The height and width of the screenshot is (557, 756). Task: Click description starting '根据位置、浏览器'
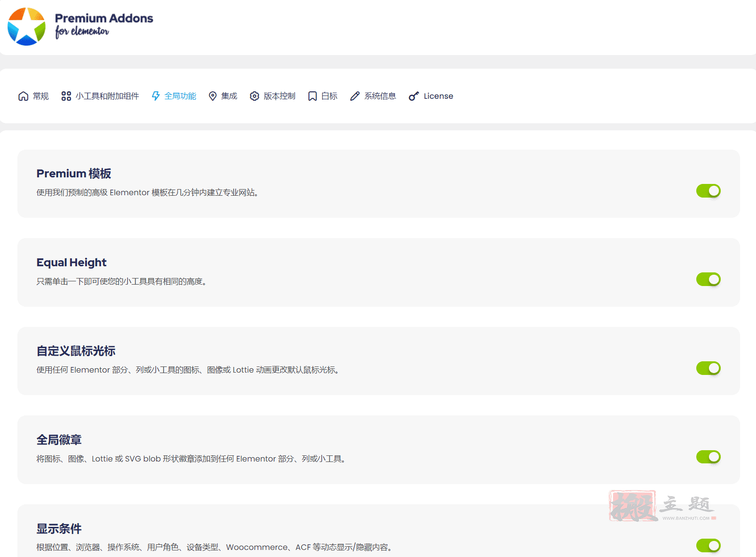click(215, 547)
